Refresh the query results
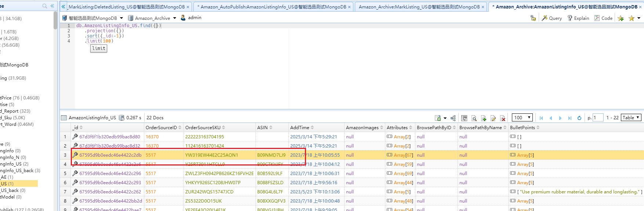The image size is (644, 211). click(x=579, y=118)
